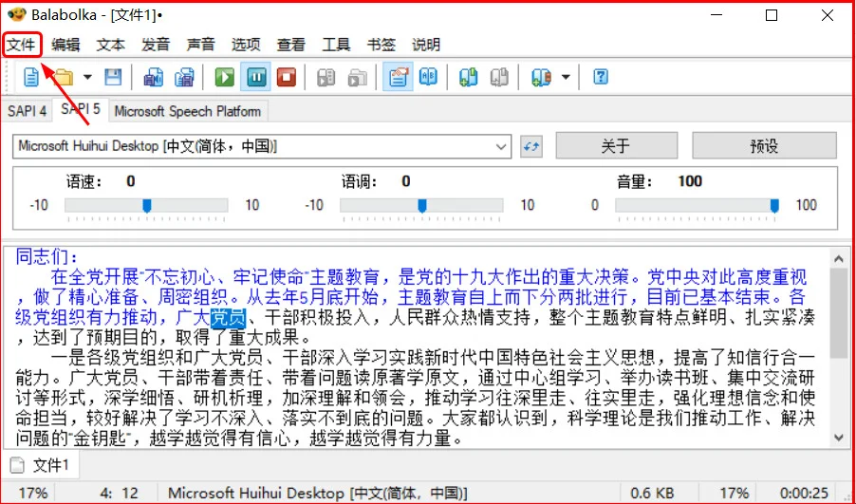Click the line 同志们： in the text
Screen dimensions: 856x504
pos(47,256)
